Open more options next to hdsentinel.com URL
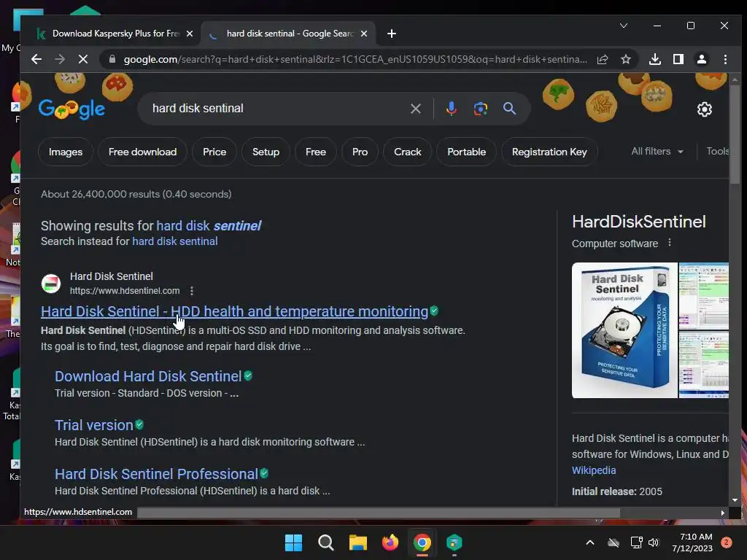Screen dimensions: 747x560 [x=192, y=290]
